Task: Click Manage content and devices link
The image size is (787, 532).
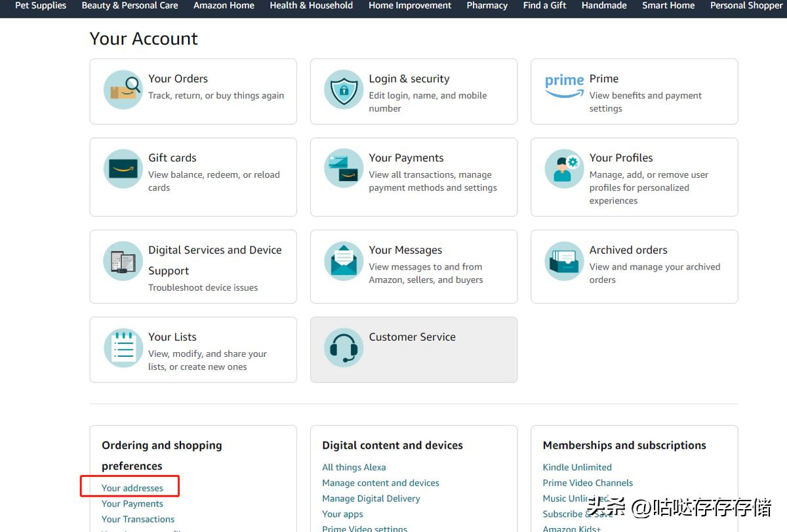Action: tap(380, 483)
